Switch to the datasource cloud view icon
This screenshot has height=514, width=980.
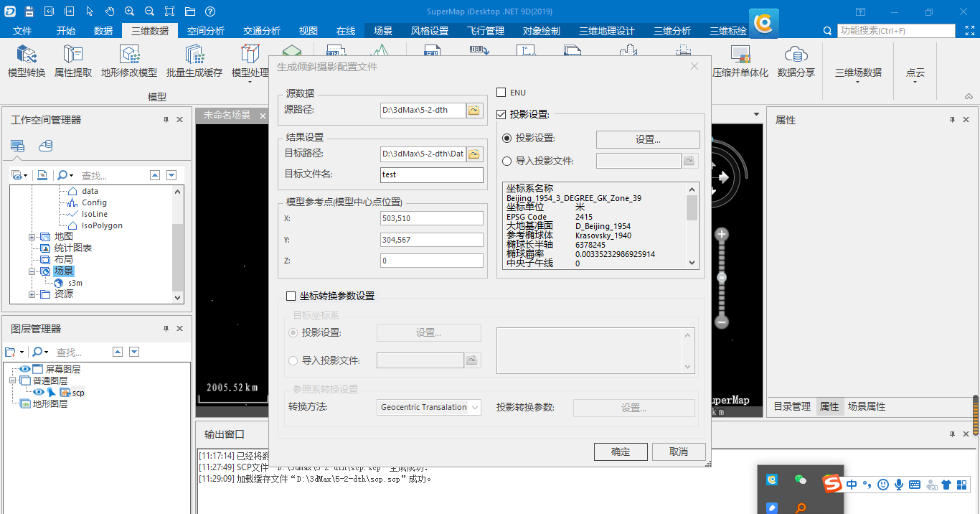(x=45, y=146)
